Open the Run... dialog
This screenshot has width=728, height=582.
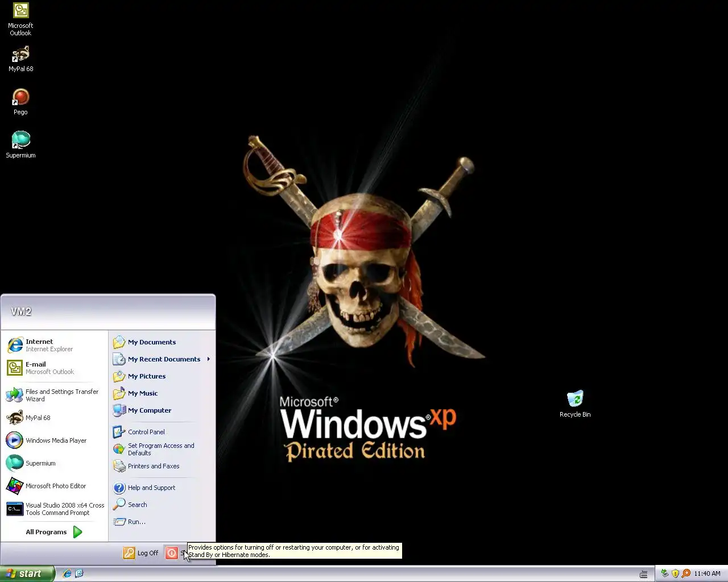pos(162,522)
